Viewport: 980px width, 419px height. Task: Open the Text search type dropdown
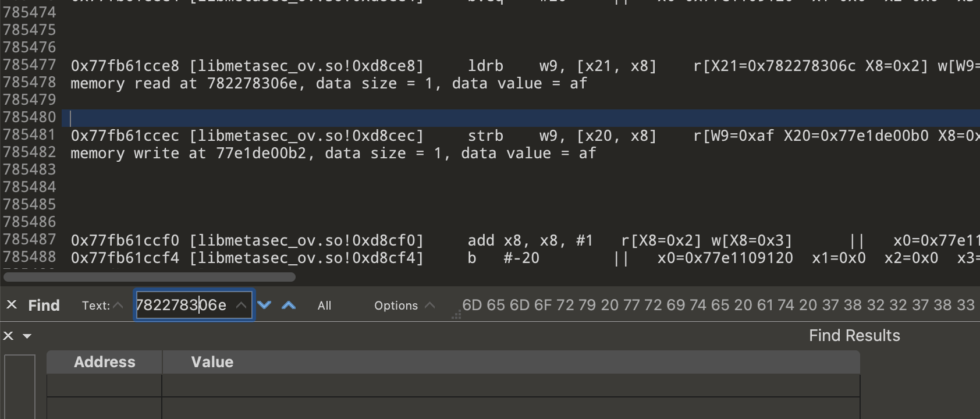102,306
